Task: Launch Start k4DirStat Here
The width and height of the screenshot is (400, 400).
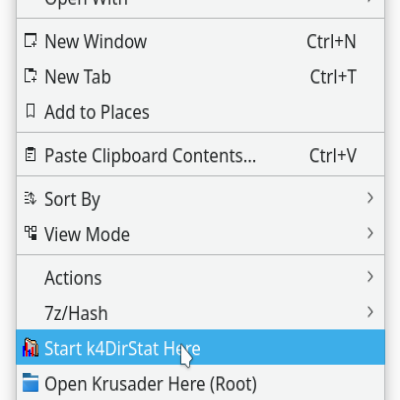Action: [x=200, y=347]
